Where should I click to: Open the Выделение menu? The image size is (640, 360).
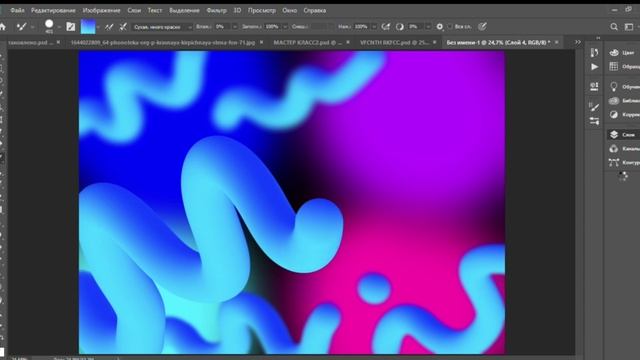click(x=184, y=10)
